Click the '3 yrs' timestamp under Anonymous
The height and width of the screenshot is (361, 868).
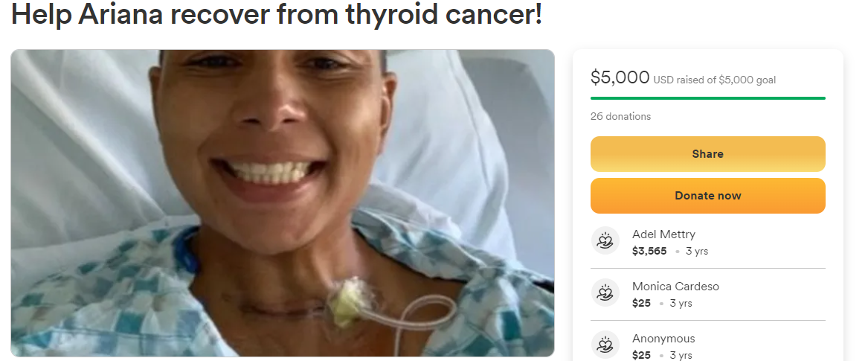point(681,355)
